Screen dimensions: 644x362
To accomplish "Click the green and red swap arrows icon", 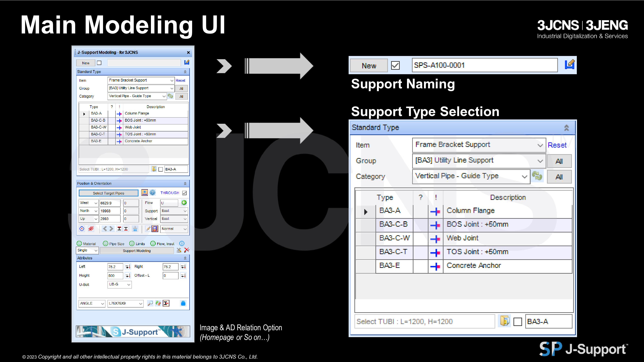I will click(158, 303).
